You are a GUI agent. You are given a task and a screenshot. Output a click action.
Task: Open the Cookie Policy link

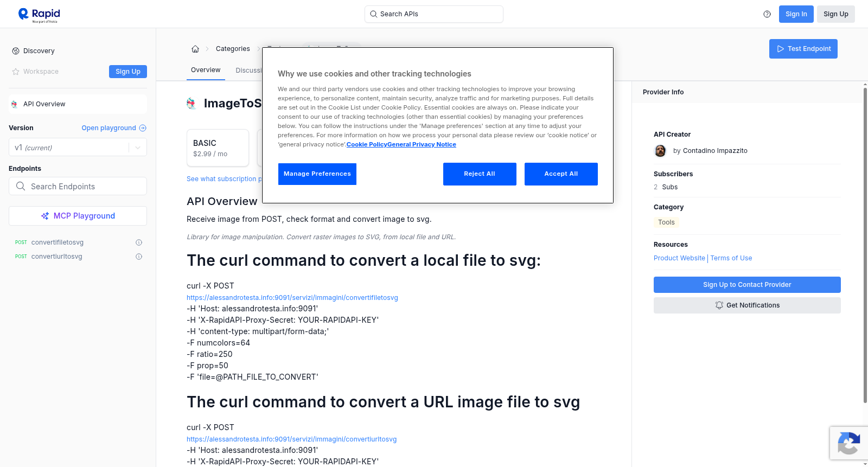point(367,145)
